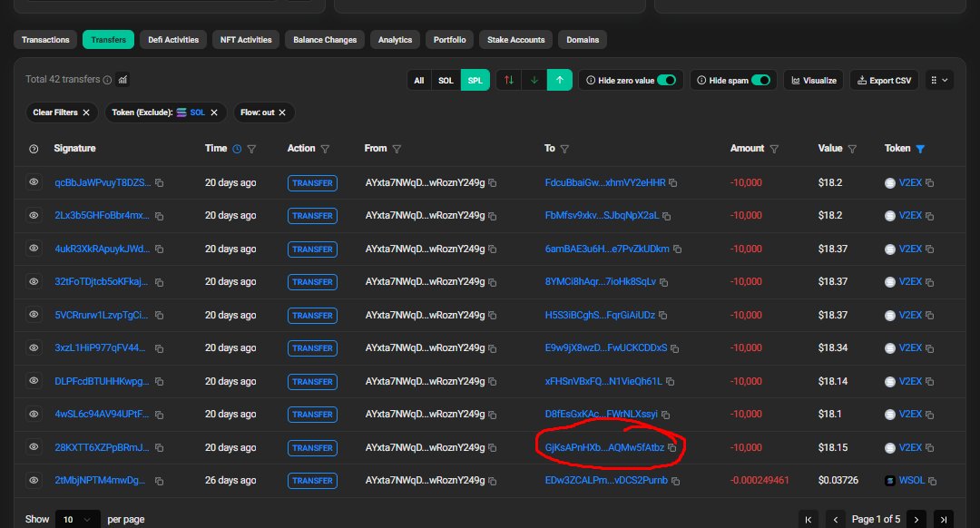980x528 pixels.
Task: Preview transaction 28KXTT6XZPpBRmJ via its eye icon
Action: click(34, 446)
